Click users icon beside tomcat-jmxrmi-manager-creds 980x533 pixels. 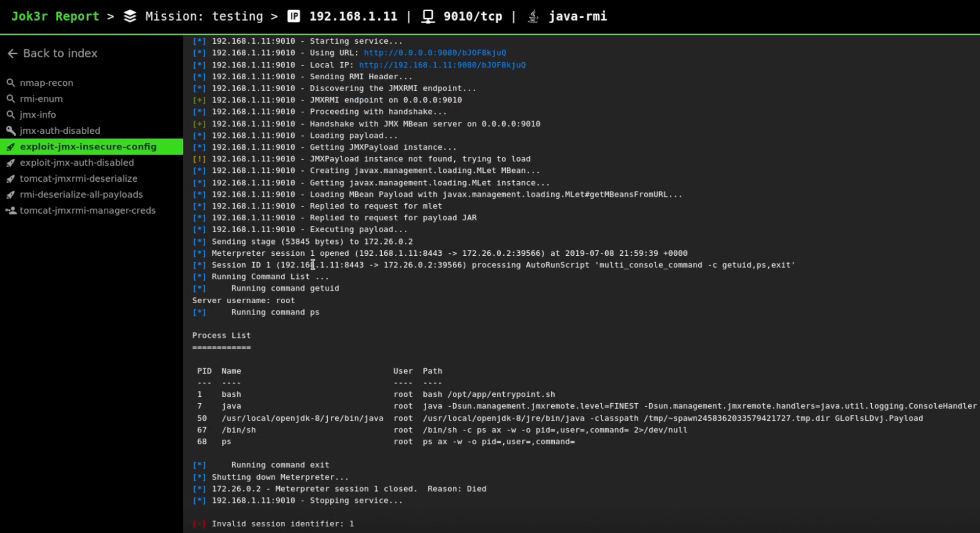tap(11, 211)
